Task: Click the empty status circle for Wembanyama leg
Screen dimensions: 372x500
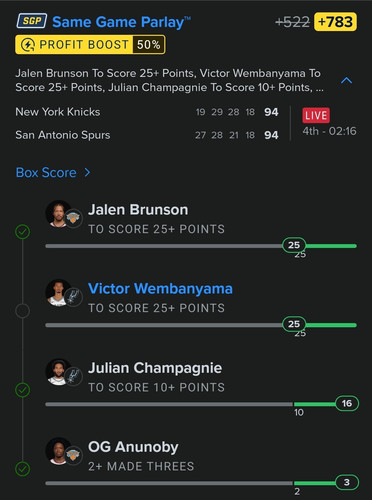Action: [x=23, y=311]
